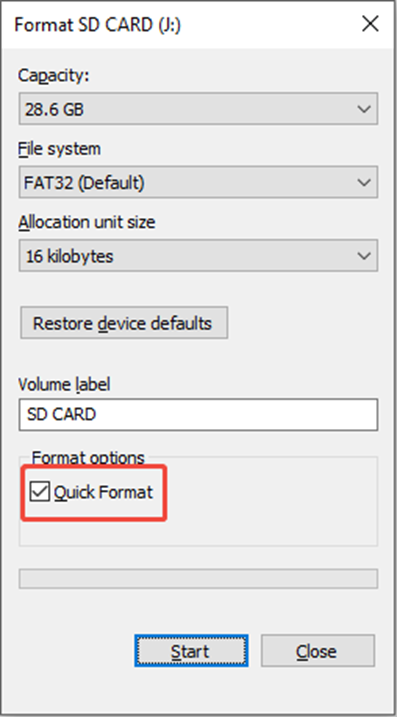397x717 pixels.
Task: Click the chevron arrow on the File system box
Action: pyautogui.click(x=364, y=182)
